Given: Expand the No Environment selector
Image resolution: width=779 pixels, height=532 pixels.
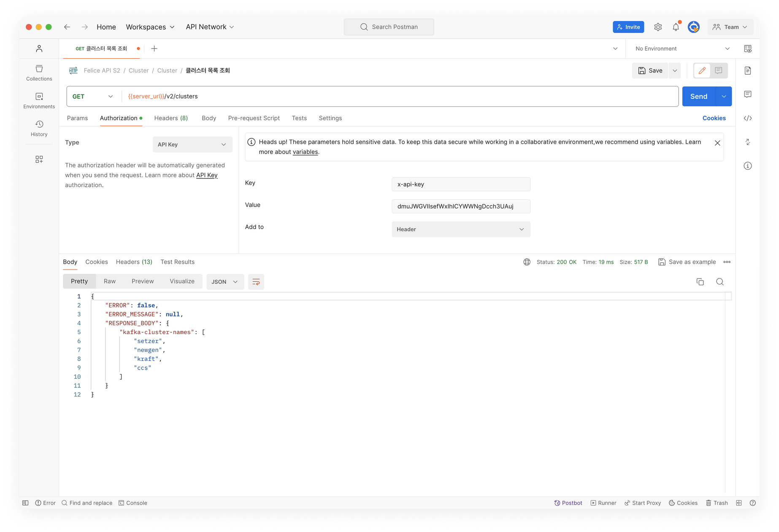Looking at the screenshot, I should click(x=682, y=49).
